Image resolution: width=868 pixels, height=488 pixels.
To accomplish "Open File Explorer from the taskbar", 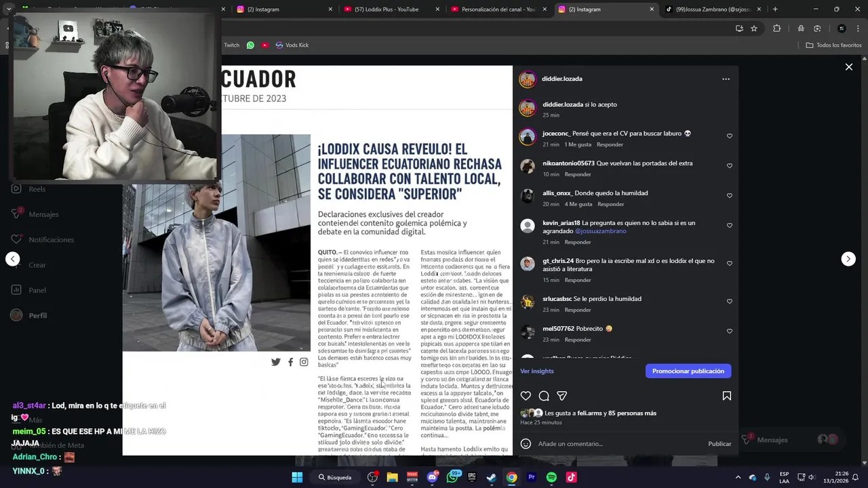I will 392,477.
